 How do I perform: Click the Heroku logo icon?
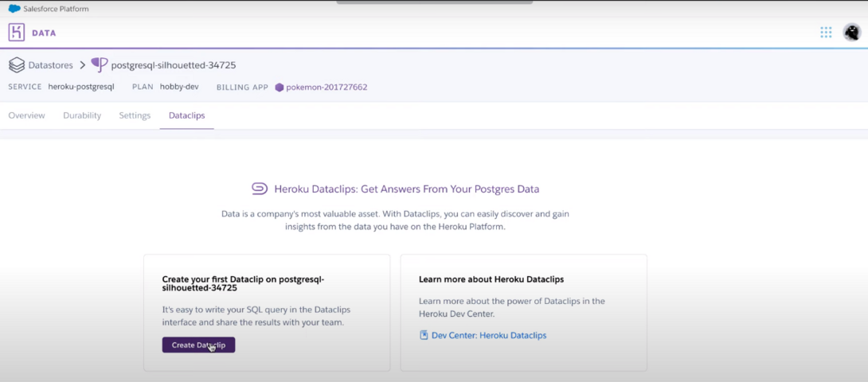coord(17,33)
